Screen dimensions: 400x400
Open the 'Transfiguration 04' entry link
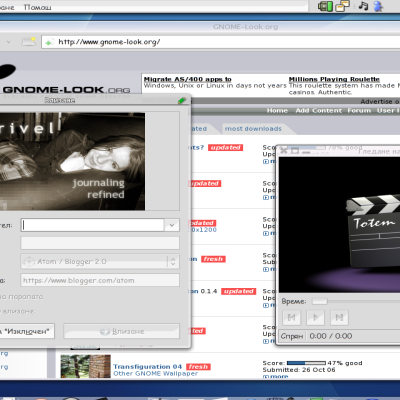[x=147, y=367]
